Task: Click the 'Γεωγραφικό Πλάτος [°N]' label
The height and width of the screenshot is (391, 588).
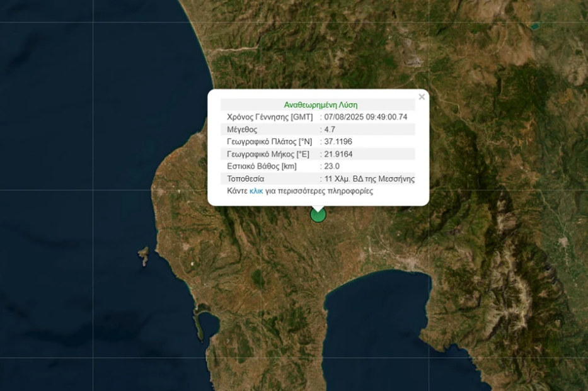Action: (x=269, y=142)
